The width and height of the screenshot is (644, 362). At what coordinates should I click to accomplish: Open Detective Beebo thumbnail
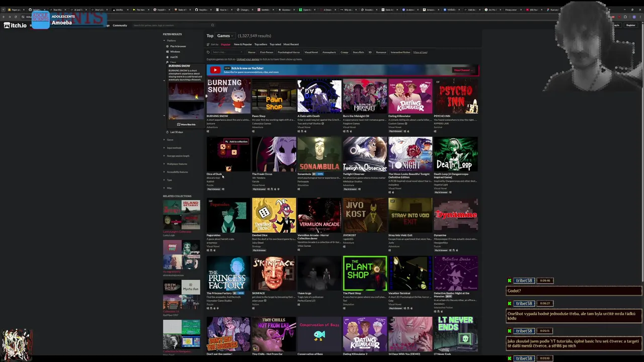(455, 274)
